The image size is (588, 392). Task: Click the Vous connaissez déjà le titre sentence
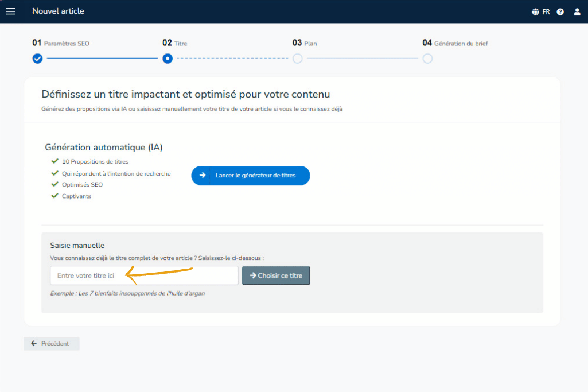click(157, 258)
